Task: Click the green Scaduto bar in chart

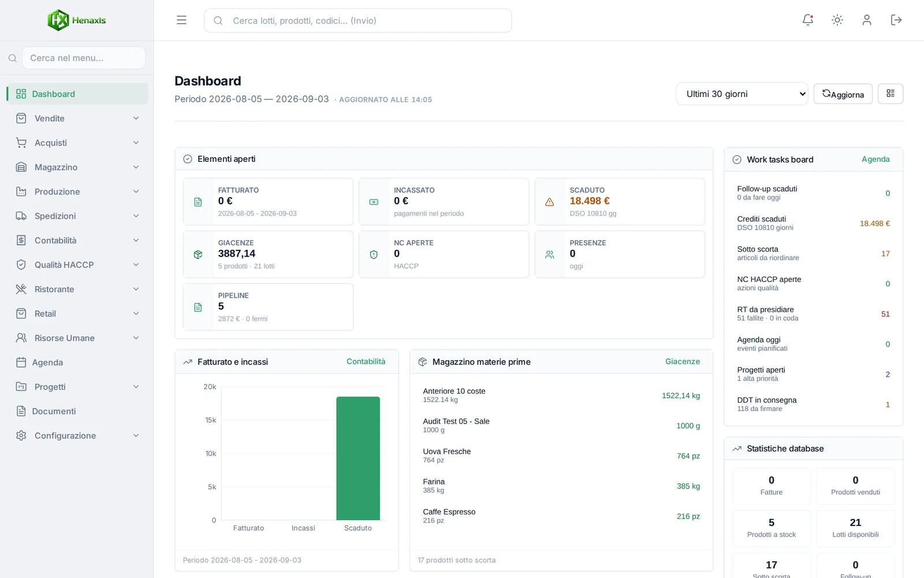Action: [358, 458]
